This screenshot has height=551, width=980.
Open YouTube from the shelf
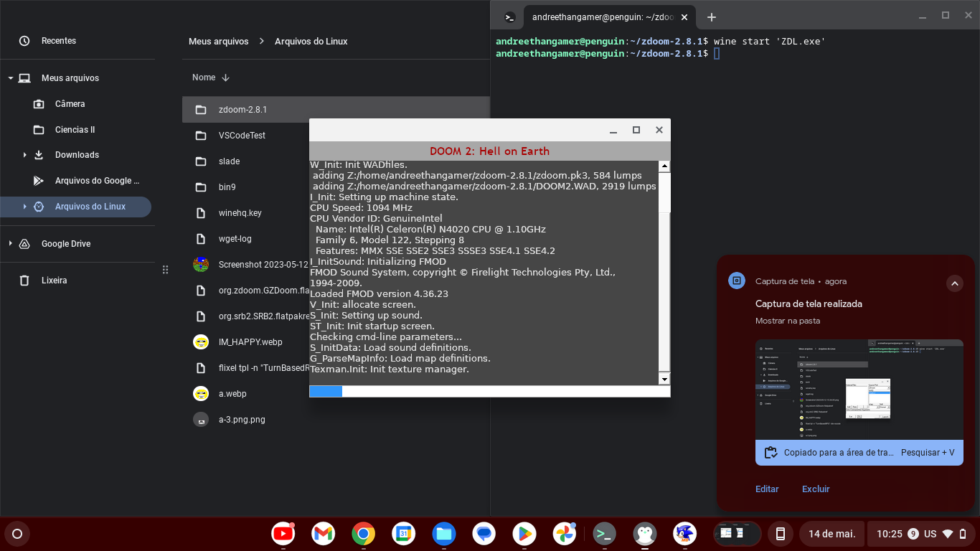283,534
